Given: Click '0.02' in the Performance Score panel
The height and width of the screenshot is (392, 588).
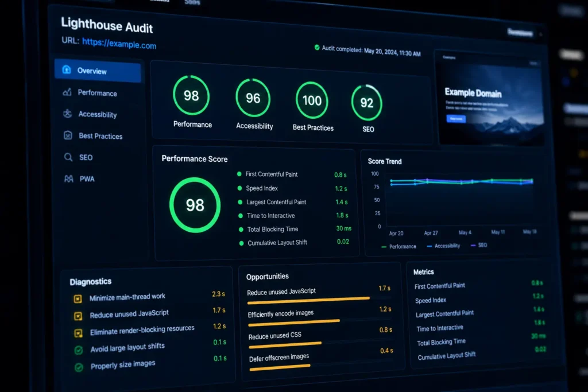Looking at the screenshot, I should tap(343, 242).
